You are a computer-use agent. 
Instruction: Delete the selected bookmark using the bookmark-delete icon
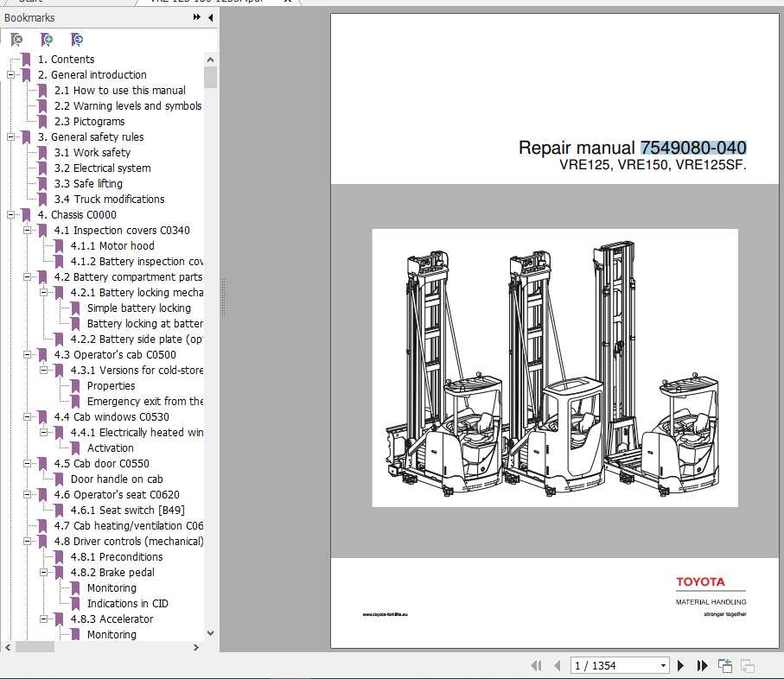[x=17, y=40]
